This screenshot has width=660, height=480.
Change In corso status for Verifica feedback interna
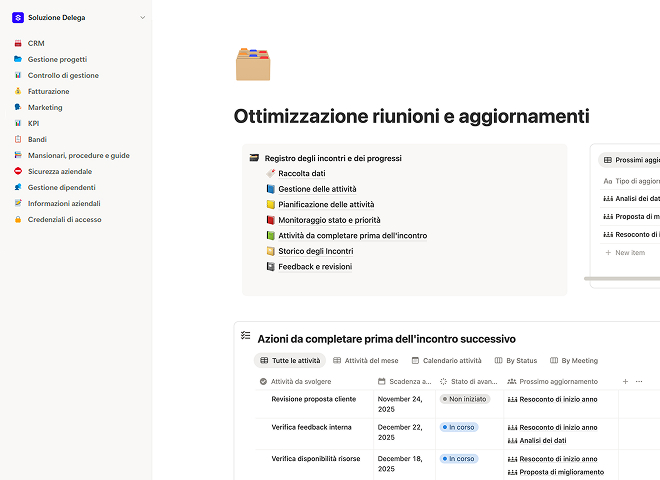[x=459, y=427]
